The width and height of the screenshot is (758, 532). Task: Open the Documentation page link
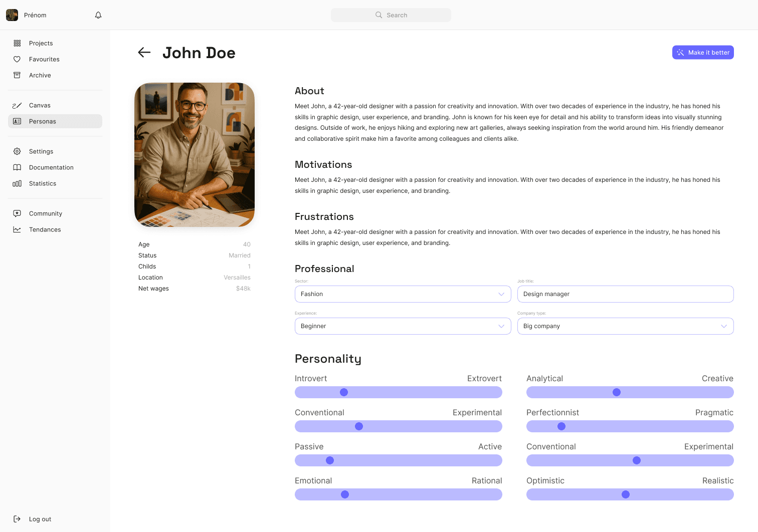[55, 167]
